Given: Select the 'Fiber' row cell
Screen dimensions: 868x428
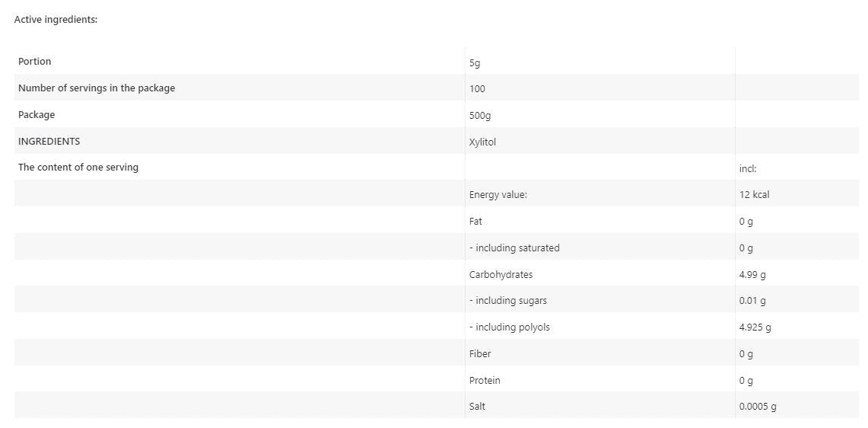Looking at the screenshot, I should (480, 354).
